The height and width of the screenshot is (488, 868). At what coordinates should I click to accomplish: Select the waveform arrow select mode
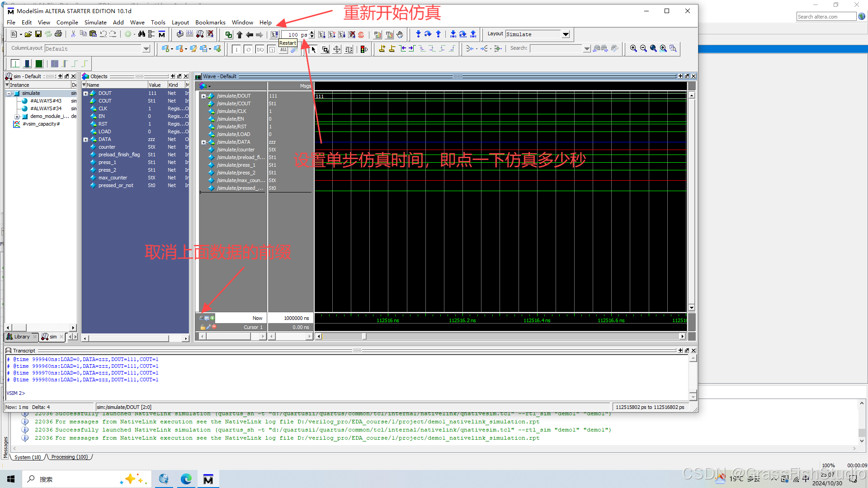point(313,50)
